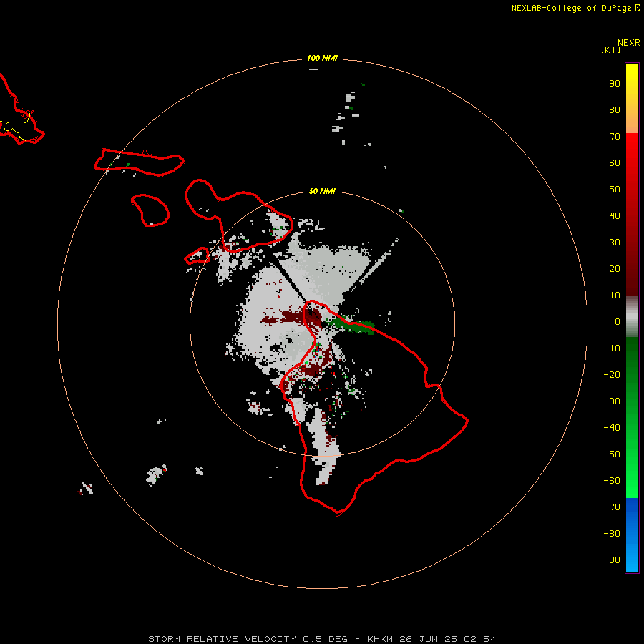The width and height of the screenshot is (644, 644).
Task: Click the -80 value on velocity scale
Action: click(612, 534)
